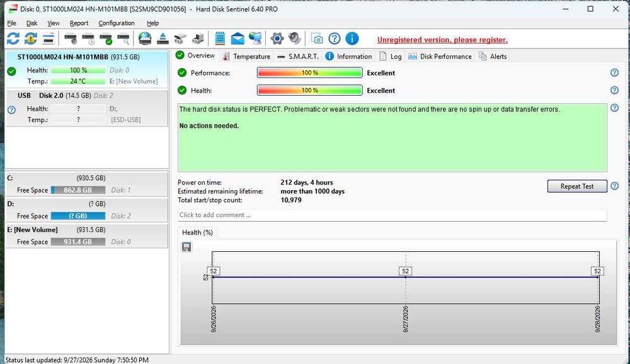Click the question mark help toolbar icon

pyautogui.click(x=335, y=38)
